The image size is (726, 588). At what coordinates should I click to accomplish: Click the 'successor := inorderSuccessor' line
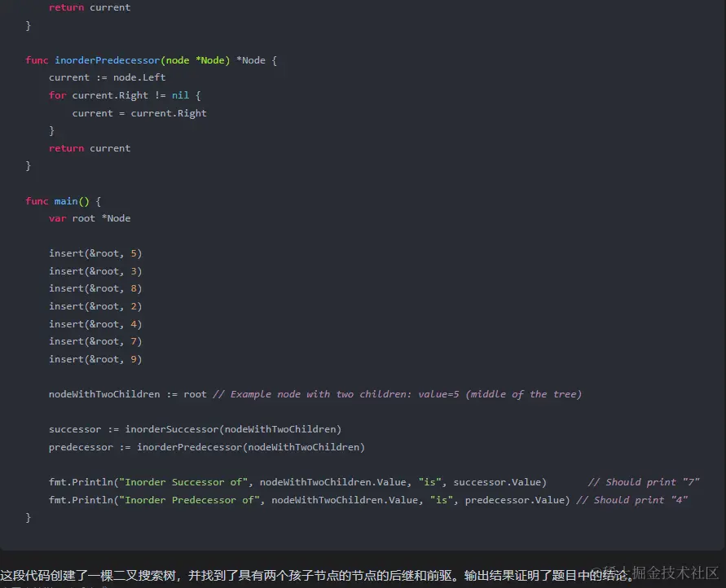point(195,429)
